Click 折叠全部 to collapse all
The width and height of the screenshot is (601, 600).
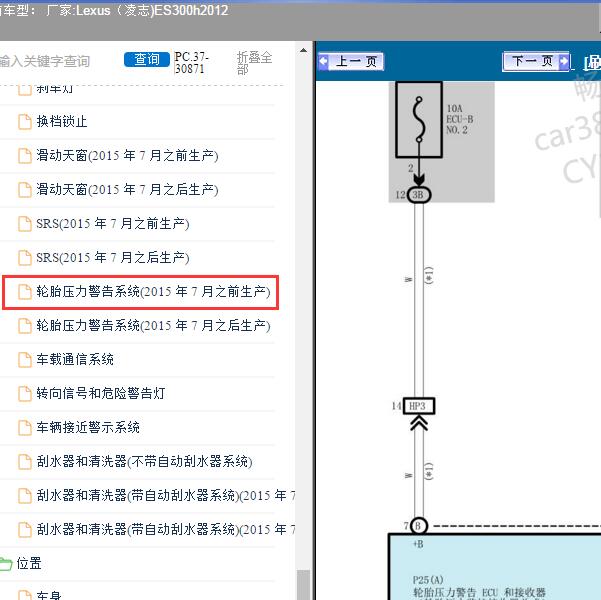(x=254, y=63)
